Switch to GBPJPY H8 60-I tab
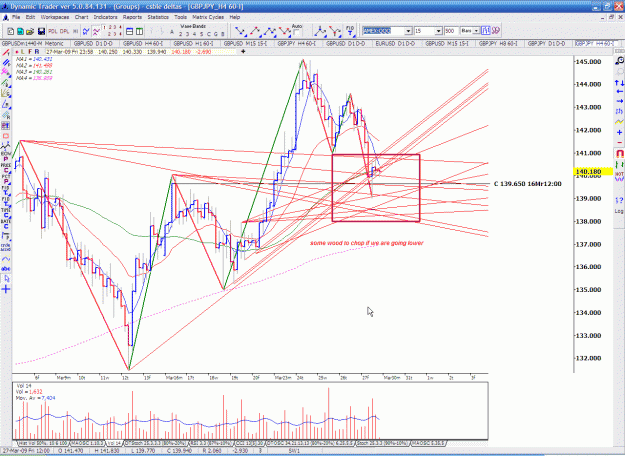This screenshot has width=625, height=456. [x=498, y=43]
